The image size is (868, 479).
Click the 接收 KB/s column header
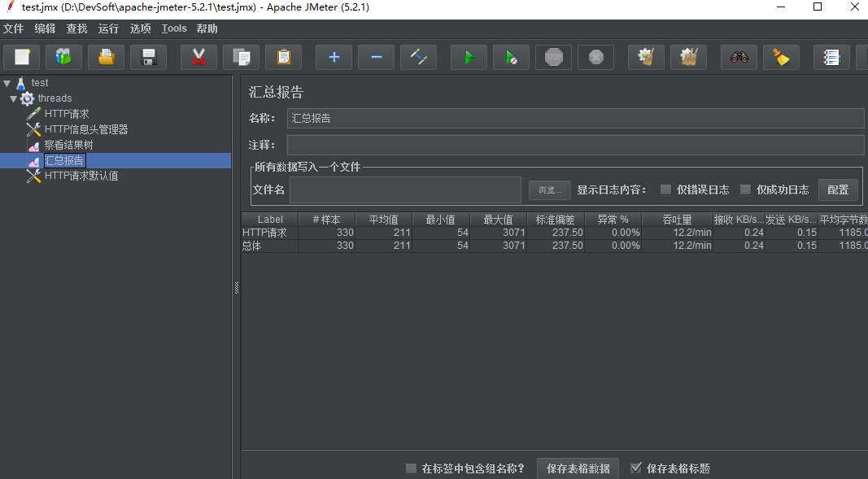(x=739, y=220)
